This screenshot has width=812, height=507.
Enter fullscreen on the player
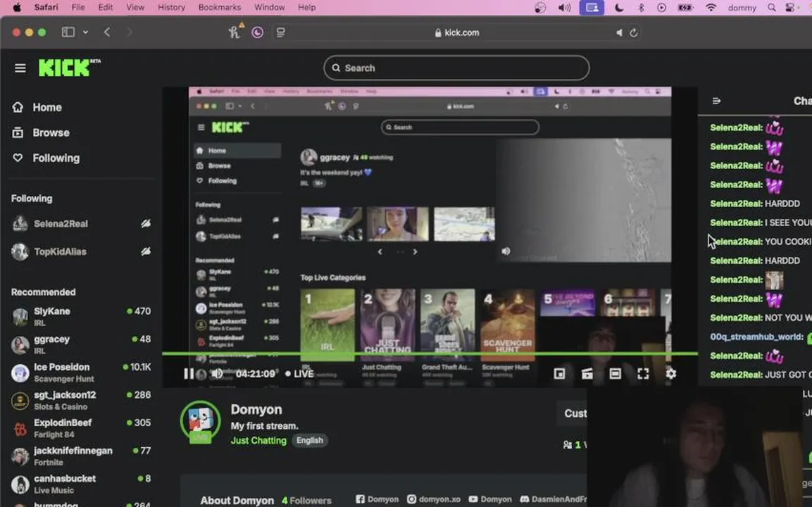tap(643, 373)
